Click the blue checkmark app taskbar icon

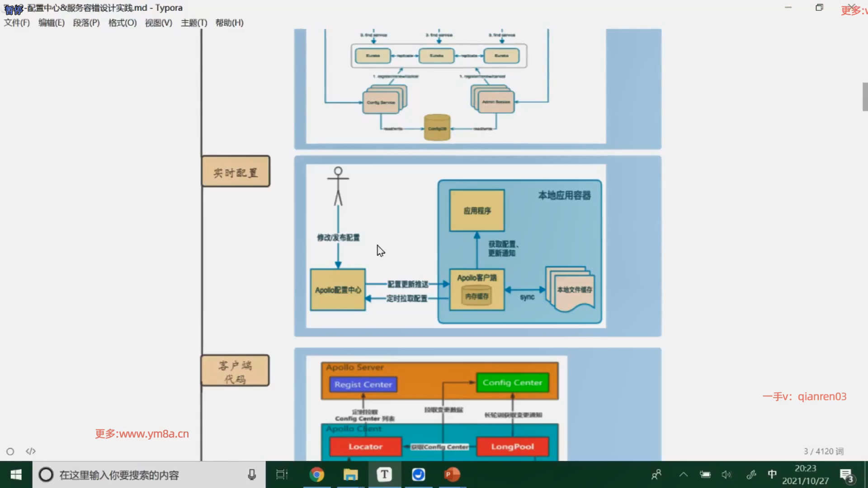(418, 474)
